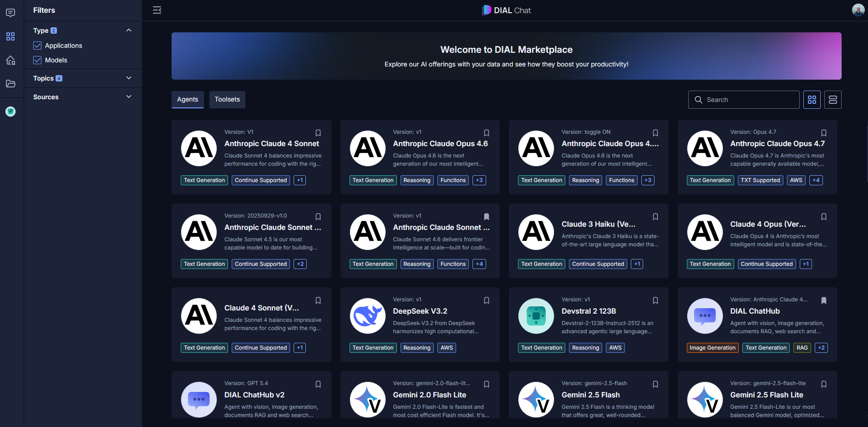Expand +2 tags on DIAL ChatHub card
This screenshot has width=868, height=427.
821,348
